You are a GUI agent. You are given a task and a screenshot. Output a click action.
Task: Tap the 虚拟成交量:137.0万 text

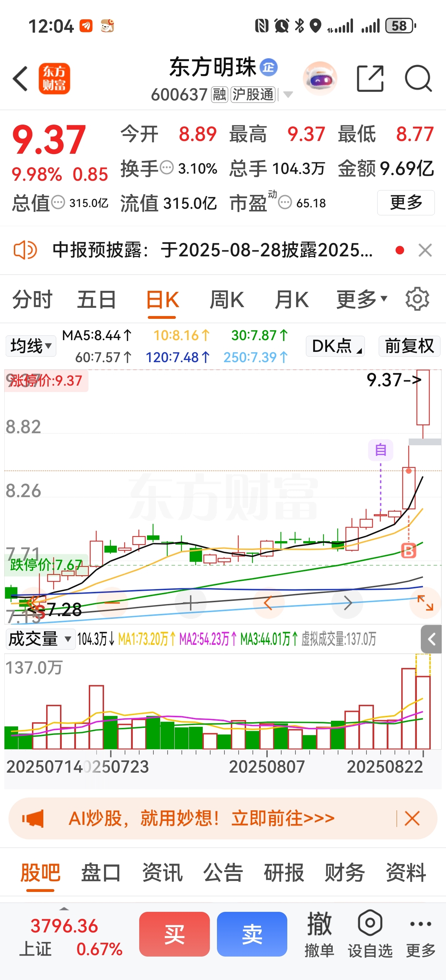(x=339, y=639)
